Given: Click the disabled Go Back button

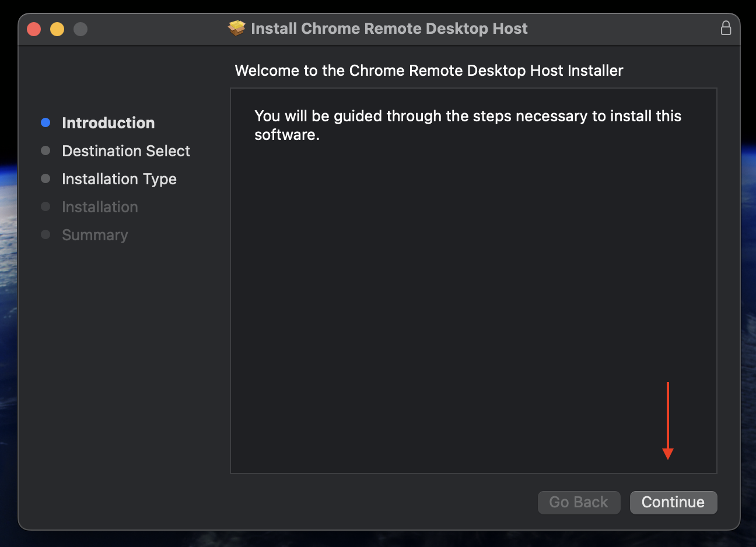Looking at the screenshot, I should tap(579, 502).
